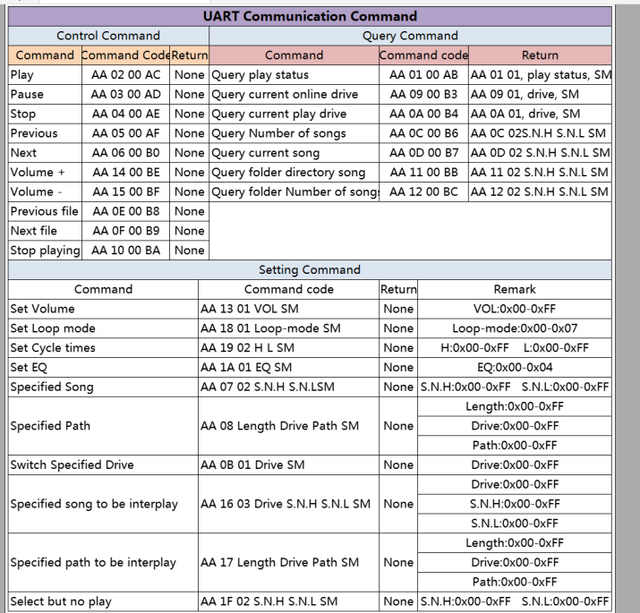Screen dimensions: 640x613
Task: Select code 'AA 15 00 BF'
Action: pyautogui.click(x=126, y=192)
